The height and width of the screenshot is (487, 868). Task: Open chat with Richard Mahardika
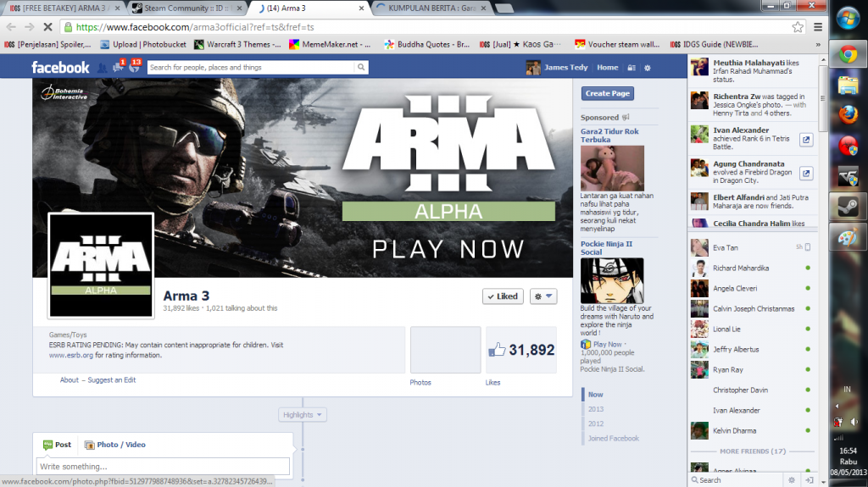click(753, 268)
